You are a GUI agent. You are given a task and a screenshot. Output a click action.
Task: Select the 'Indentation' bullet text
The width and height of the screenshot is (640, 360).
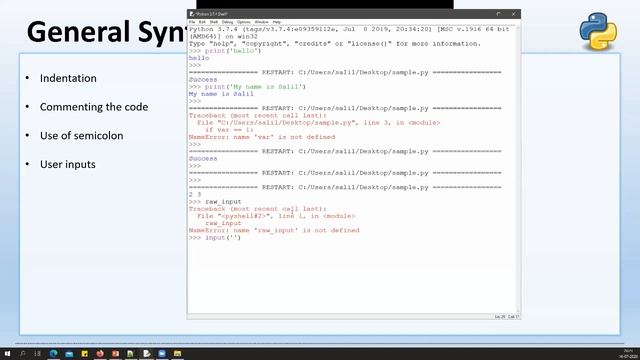(68, 78)
